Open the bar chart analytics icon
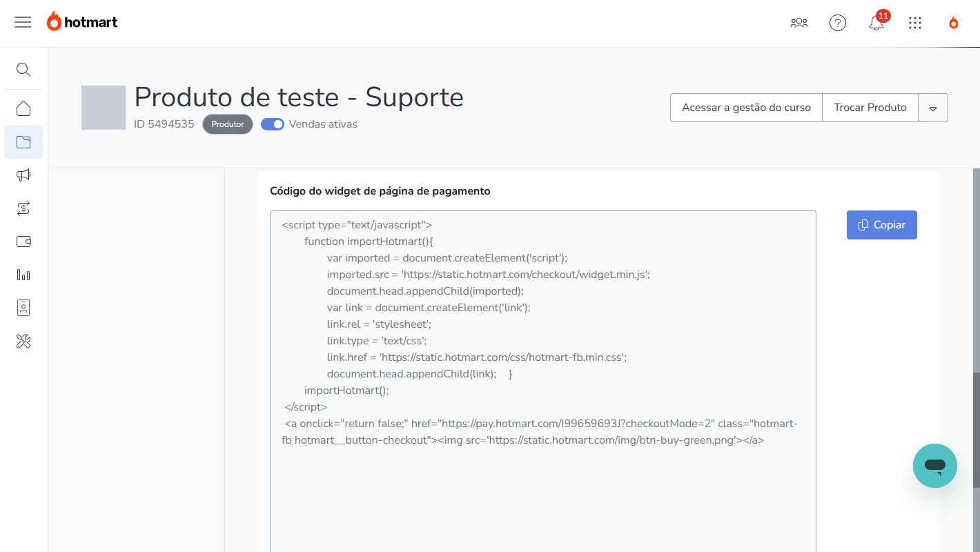Screen dimensions: 980x552 tap(23, 275)
